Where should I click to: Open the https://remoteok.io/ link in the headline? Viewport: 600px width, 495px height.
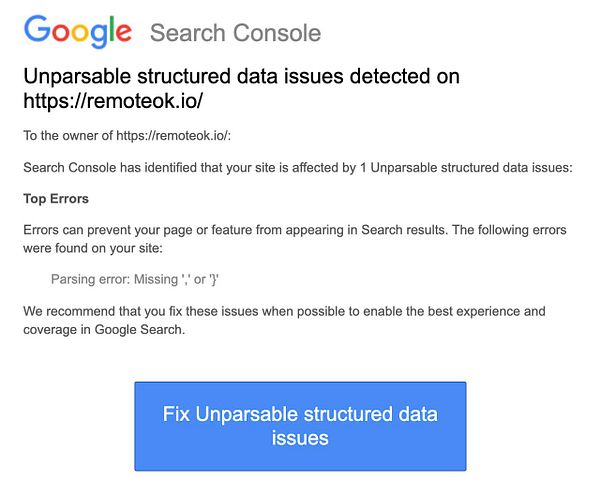[117, 101]
